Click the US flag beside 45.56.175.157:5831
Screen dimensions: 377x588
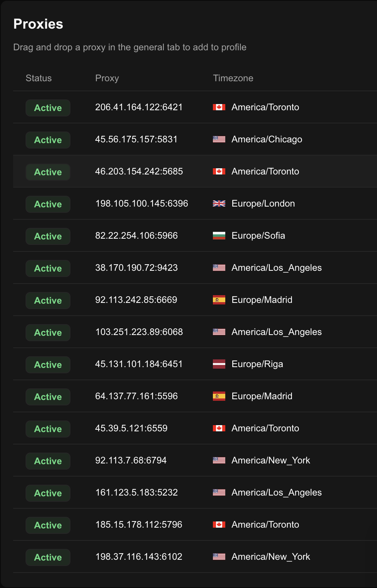point(219,139)
